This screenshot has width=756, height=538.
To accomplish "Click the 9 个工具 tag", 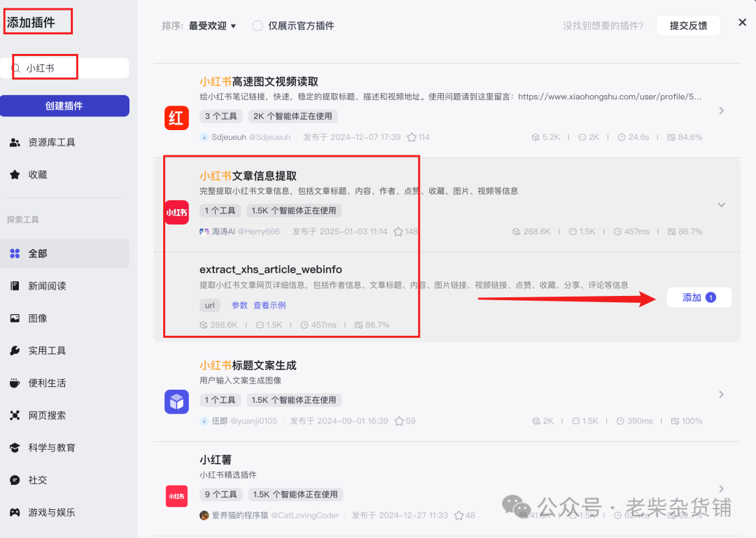I will [220, 495].
